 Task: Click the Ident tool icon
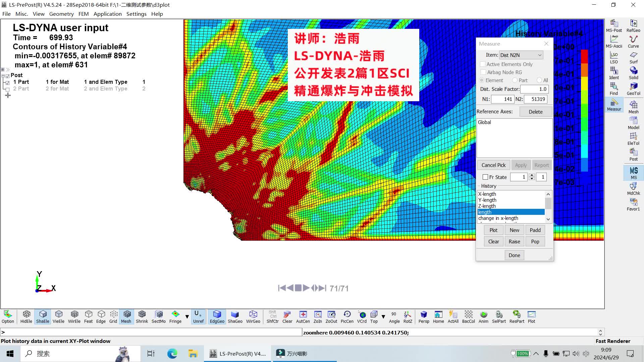[614, 73]
